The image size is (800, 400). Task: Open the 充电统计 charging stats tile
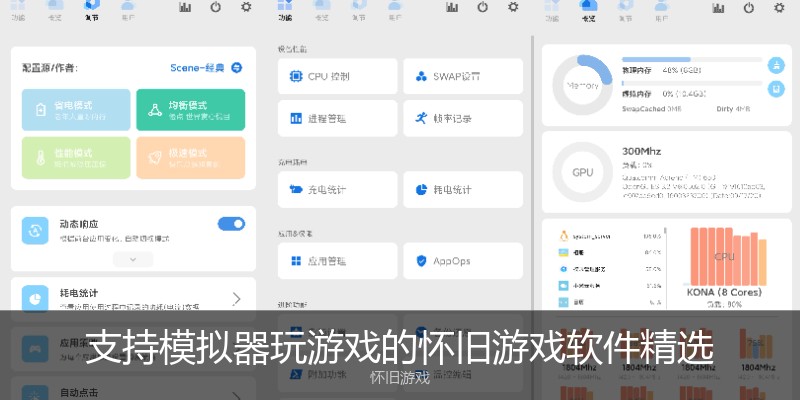point(337,190)
